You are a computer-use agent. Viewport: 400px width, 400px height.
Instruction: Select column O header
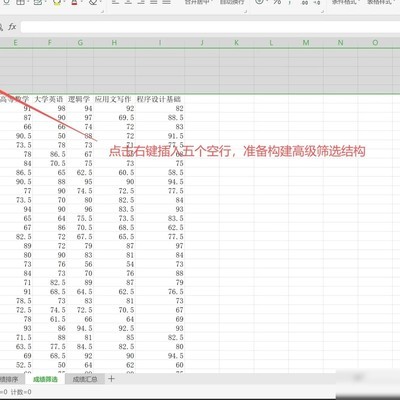(375, 43)
